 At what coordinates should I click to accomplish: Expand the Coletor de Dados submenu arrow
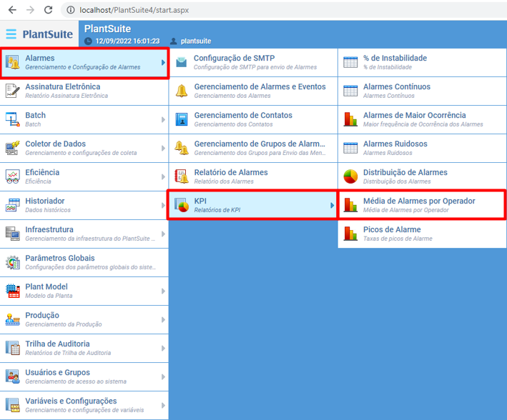[163, 148]
